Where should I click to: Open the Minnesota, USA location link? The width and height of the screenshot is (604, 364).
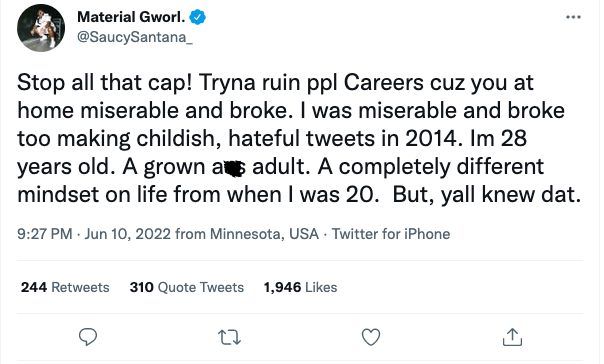(264, 234)
